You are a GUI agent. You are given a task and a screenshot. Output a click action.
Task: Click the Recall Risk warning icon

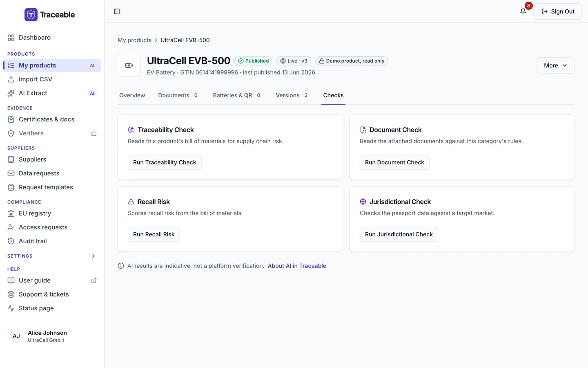(131, 202)
